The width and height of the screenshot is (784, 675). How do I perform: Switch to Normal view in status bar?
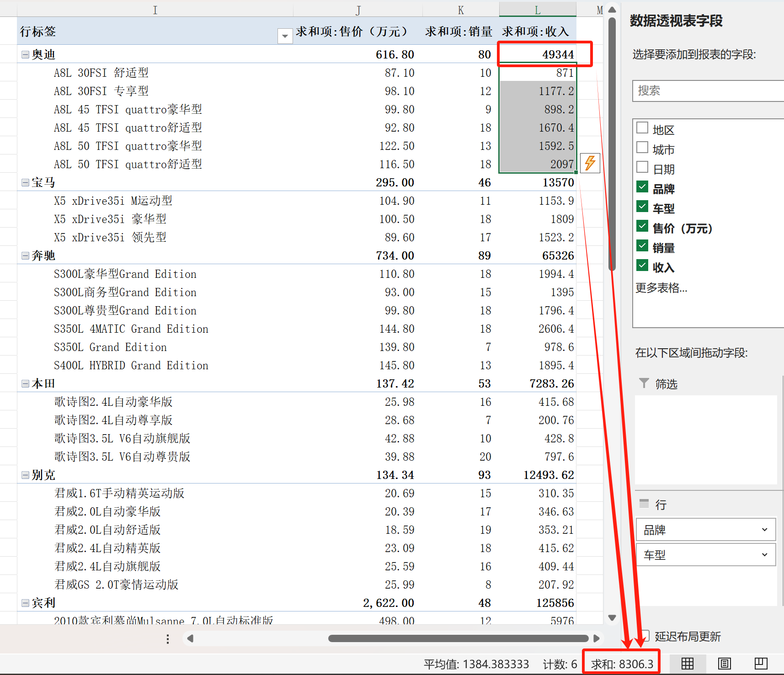(x=687, y=664)
